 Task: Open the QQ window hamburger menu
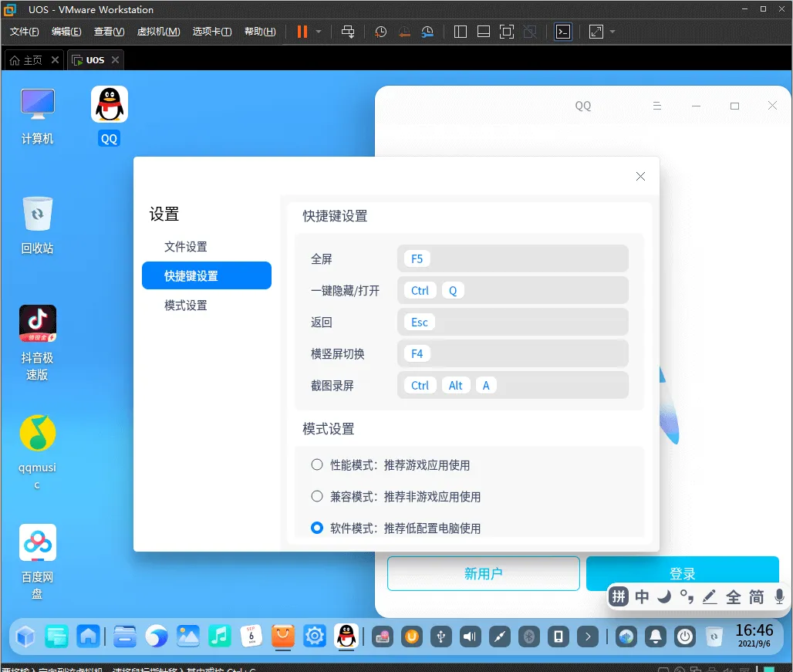click(x=657, y=106)
